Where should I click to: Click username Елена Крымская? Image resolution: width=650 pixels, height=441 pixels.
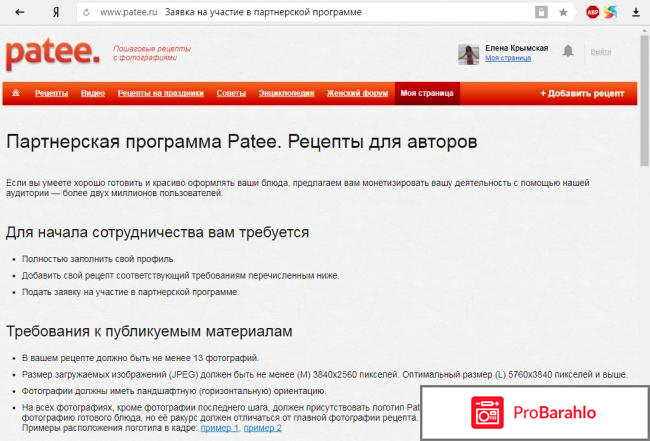517,48
